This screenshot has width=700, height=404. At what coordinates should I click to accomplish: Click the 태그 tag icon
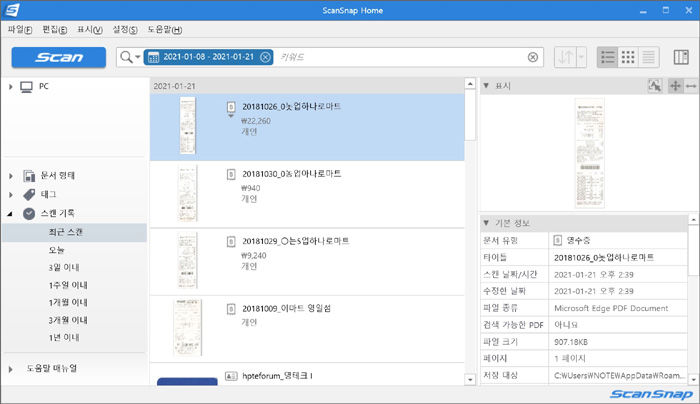point(29,195)
